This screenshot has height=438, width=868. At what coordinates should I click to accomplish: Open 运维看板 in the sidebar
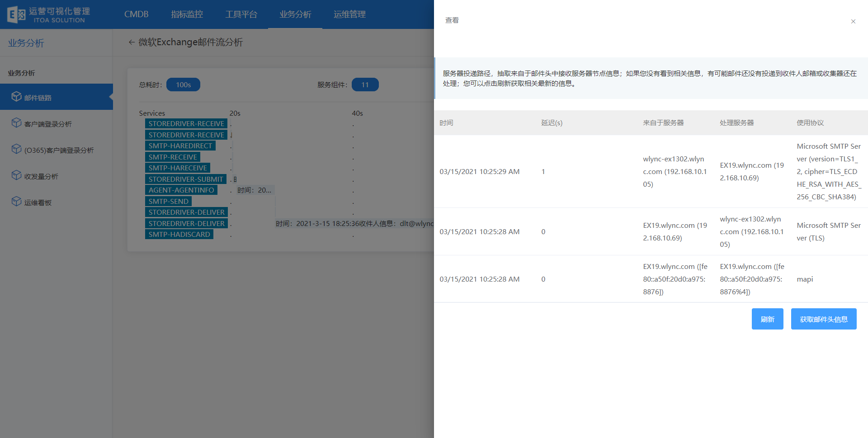[57, 202]
